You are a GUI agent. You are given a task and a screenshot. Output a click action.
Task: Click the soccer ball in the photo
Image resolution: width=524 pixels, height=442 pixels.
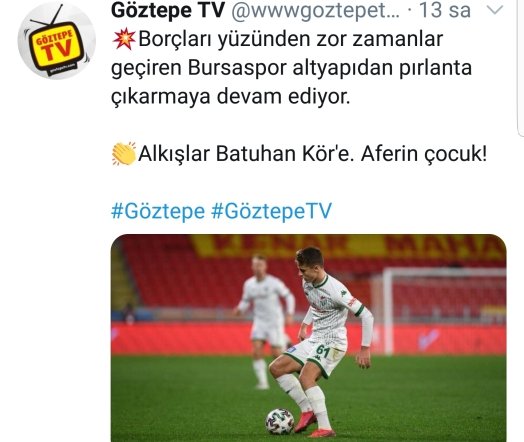pos(280,421)
